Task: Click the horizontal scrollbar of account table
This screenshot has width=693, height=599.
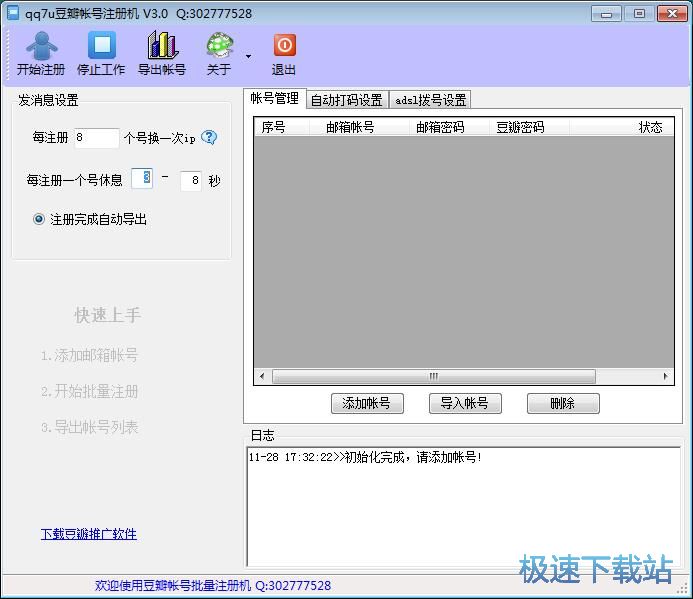Action: pos(433,377)
